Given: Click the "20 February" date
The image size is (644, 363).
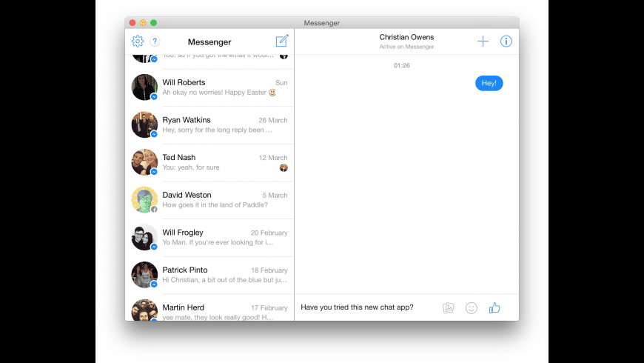Looking at the screenshot, I should tap(269, 233).
